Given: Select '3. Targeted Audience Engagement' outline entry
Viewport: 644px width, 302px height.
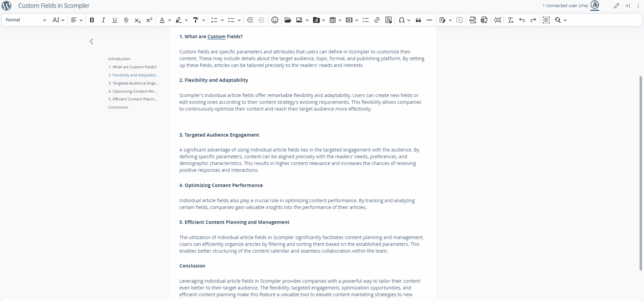Looking at the screenshot, I should click(133, 83).
